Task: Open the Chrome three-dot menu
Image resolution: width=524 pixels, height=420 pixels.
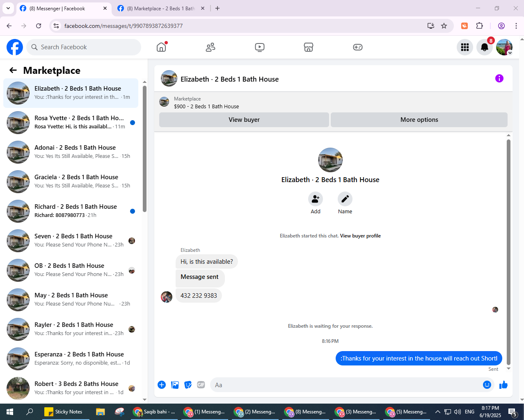Action: point(516,26)
